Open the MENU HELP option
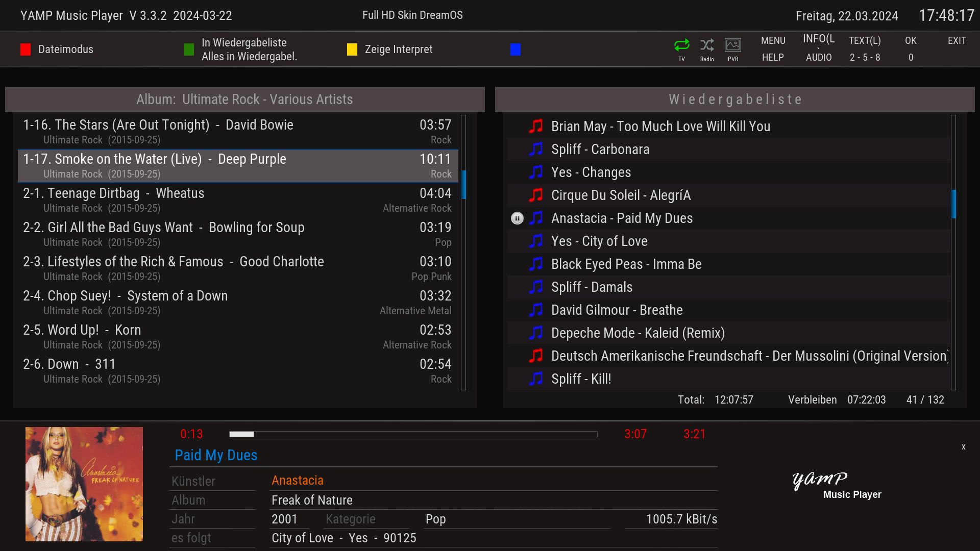Screen dimensions: 980x551 pyautogui.click(x=773, y=49)
